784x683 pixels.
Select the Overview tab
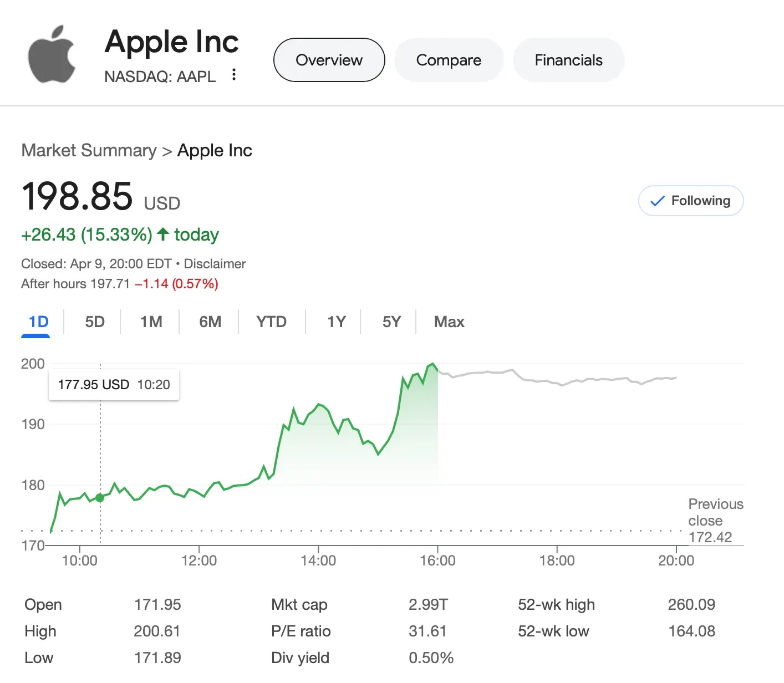pos(329,60)
